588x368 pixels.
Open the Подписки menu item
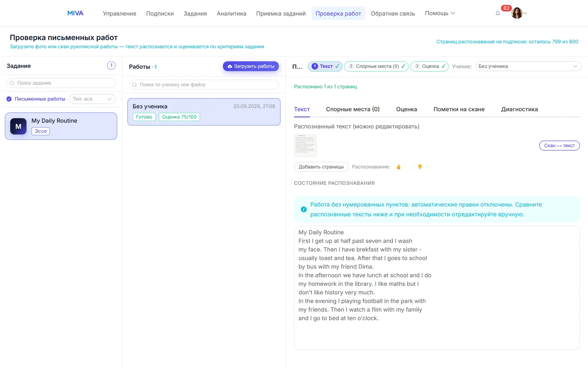tap(160, 13)
